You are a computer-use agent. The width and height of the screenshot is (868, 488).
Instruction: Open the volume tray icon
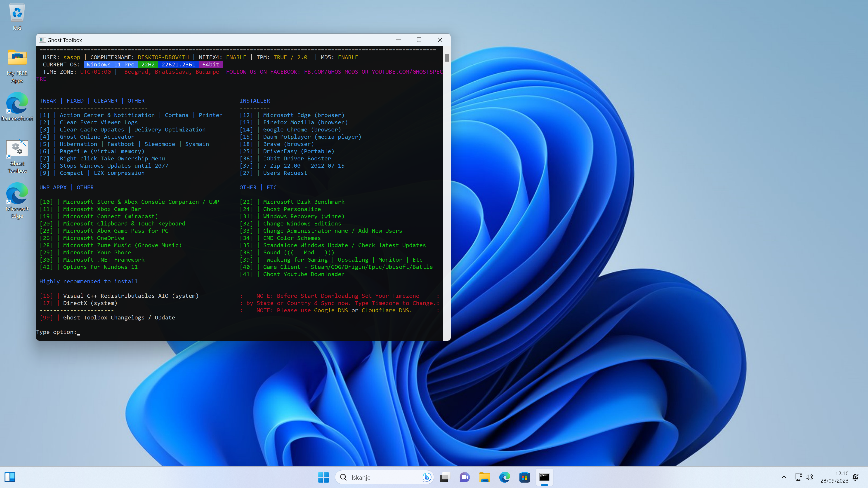(x=809, y=477)
